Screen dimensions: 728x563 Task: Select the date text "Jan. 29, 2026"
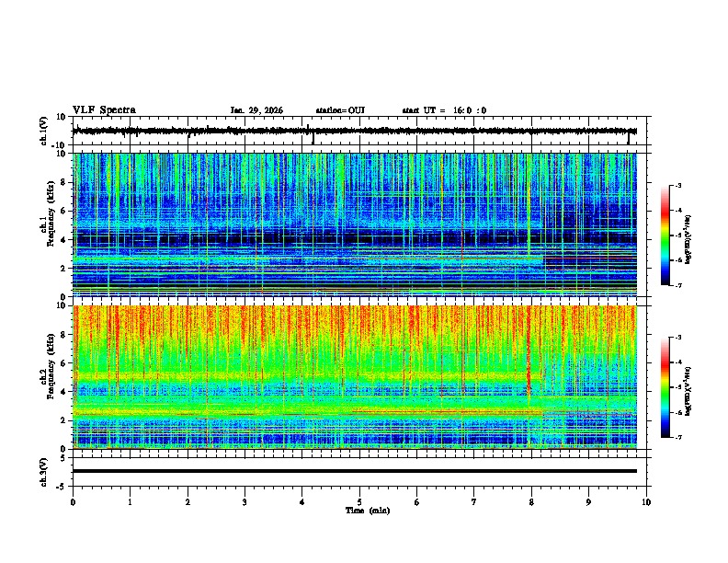click(256, 110)
